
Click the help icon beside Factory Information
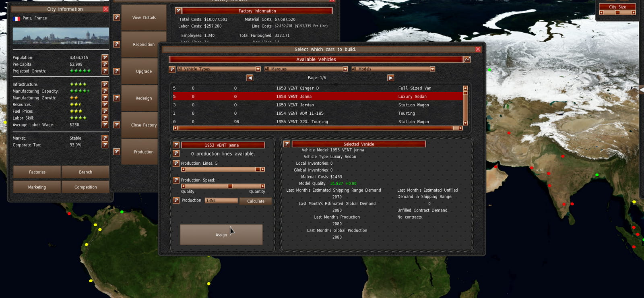pyautogui.click(x=178, y=11)
